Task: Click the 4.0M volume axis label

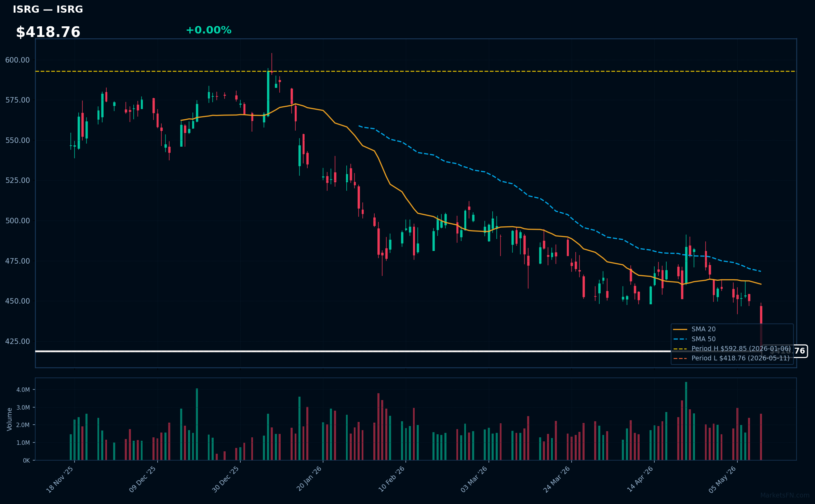Action: coord(23,389)
